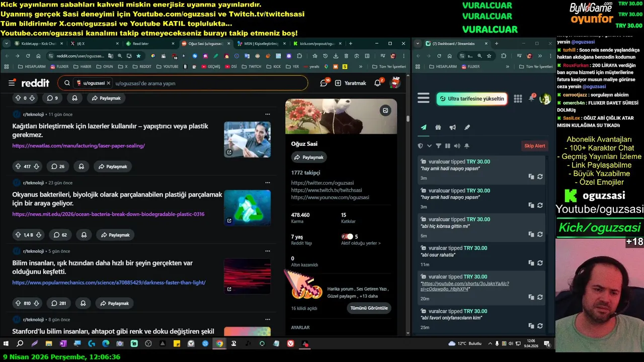Open the Streamlabs notifications bell

pyautogui.click(x=531, y=98)
